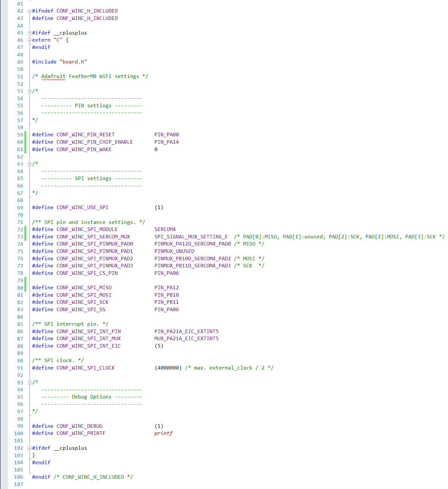Click the PINMUX_UNUSED value
The height and width of the screenshot is (489, 448).
coord(174,251)
